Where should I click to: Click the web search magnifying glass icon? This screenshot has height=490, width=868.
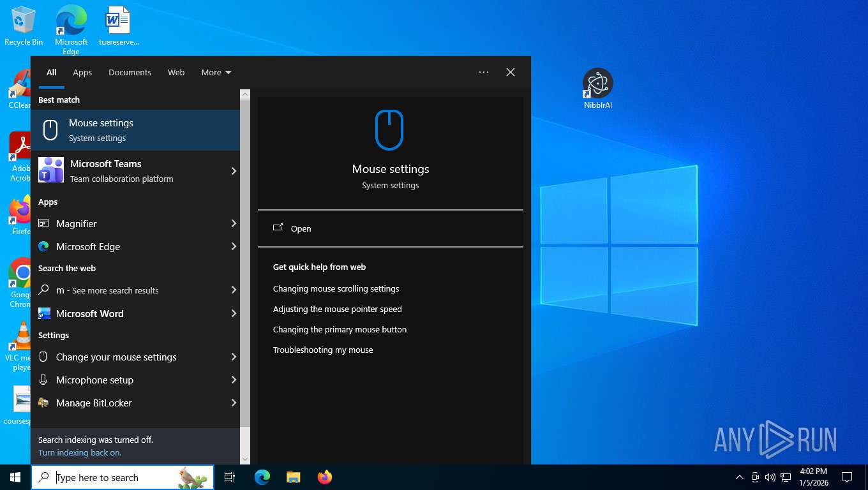click(x=43, y=290)
